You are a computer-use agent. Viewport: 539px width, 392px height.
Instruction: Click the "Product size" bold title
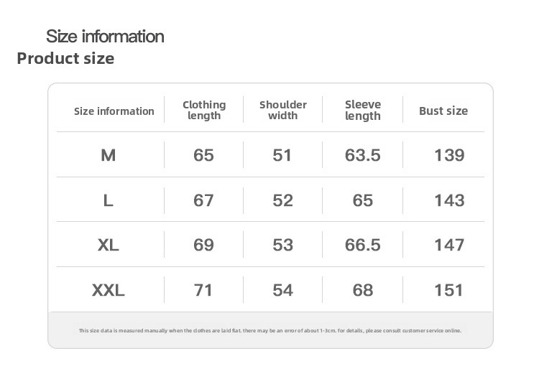[x=65, y=58]
